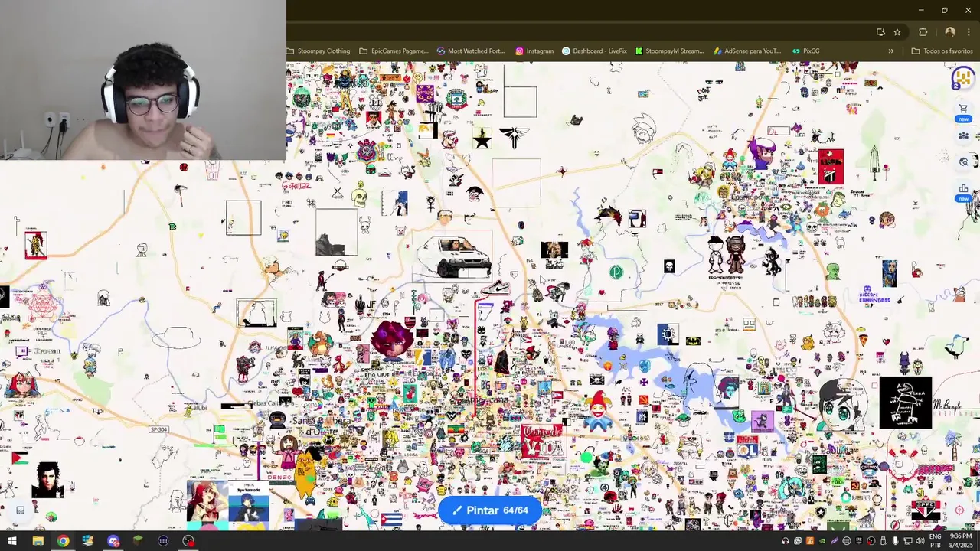Open StoompayM Stream... bookmark
Image resolution: width=980 pixels, height=551 pixels.
point(669,51)
